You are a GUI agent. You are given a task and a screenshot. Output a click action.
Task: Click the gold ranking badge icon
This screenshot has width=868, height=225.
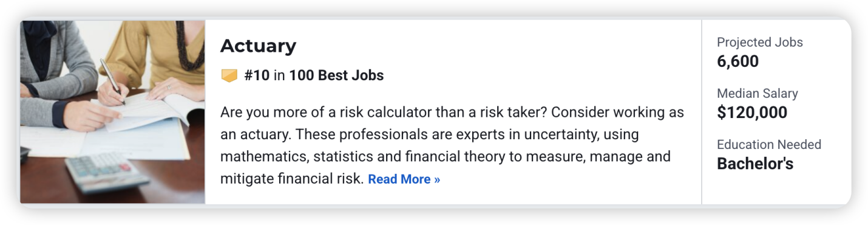tap(229, 76)
